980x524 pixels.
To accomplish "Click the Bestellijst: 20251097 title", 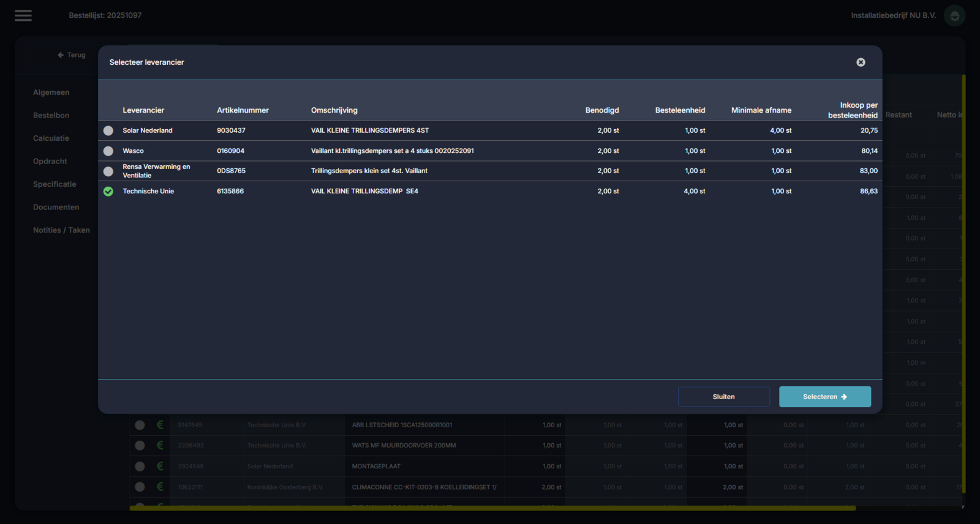I will pyautogui.click(x=105, y=15).
